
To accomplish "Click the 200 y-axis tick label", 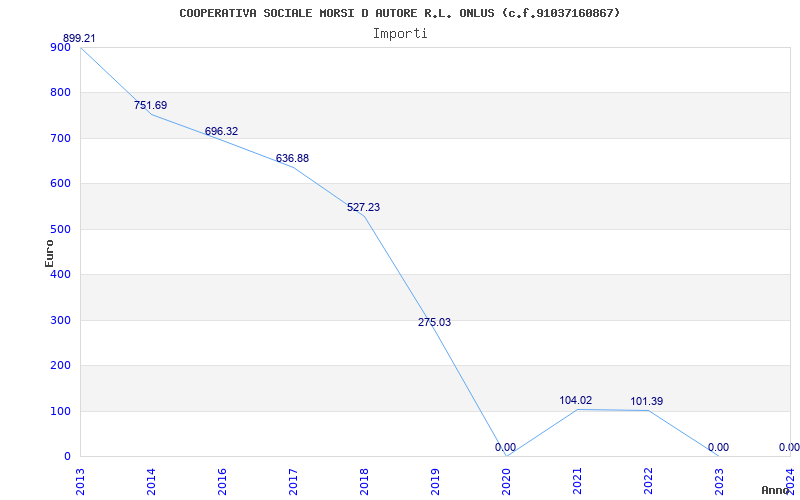I will pos(60,365).
